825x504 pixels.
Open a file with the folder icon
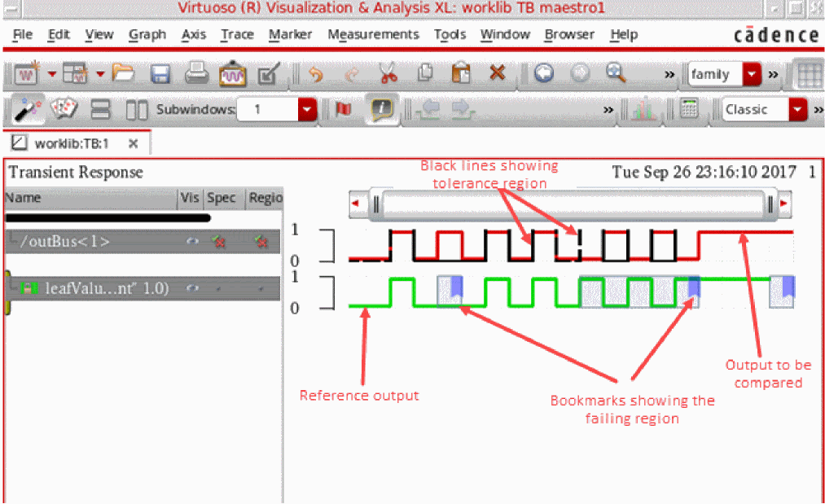click(x=124, y=73)
